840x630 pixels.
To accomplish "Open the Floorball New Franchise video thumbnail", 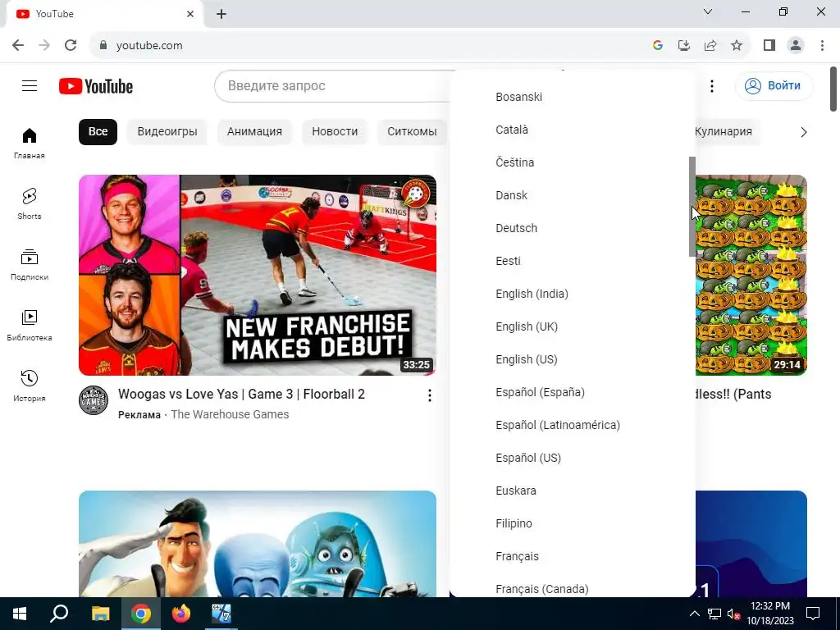I will (x=258, y=275).
